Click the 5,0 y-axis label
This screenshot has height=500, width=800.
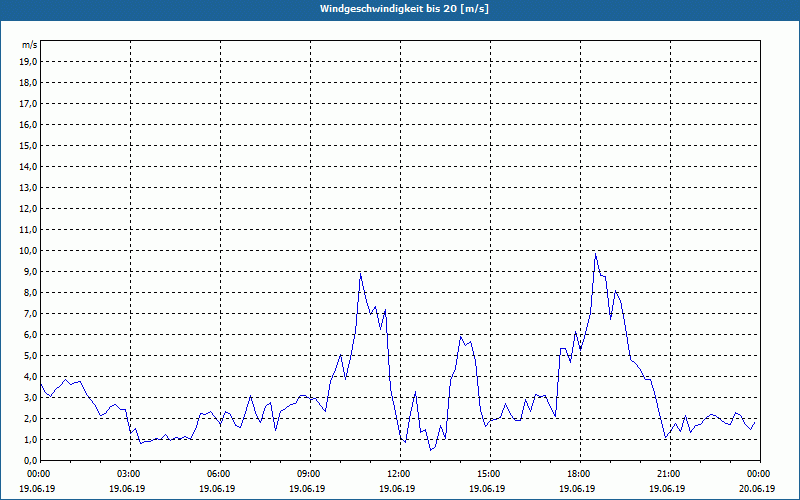[x=30, y=355]
